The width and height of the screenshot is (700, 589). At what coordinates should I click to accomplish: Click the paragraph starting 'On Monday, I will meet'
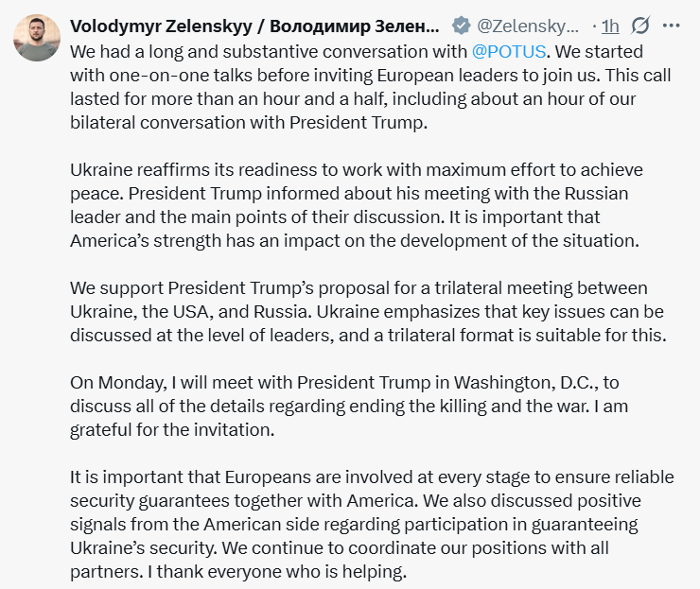(x=349, y=406)
